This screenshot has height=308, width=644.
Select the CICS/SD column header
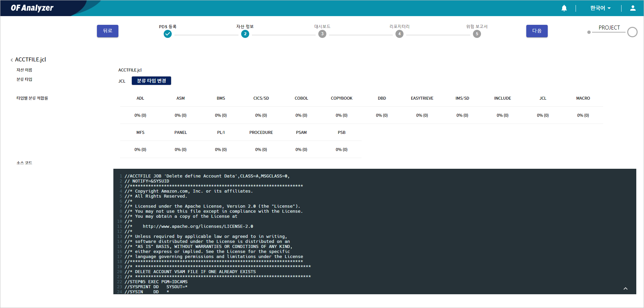pyautogui.click(x=261, y=98)
